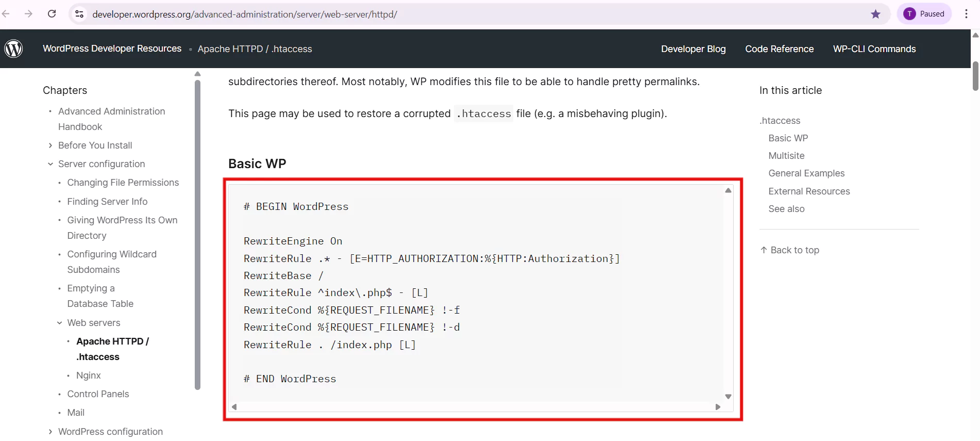Open the Nginx chapter page
The width and height of the screenshot is (980, 441).
88,375
